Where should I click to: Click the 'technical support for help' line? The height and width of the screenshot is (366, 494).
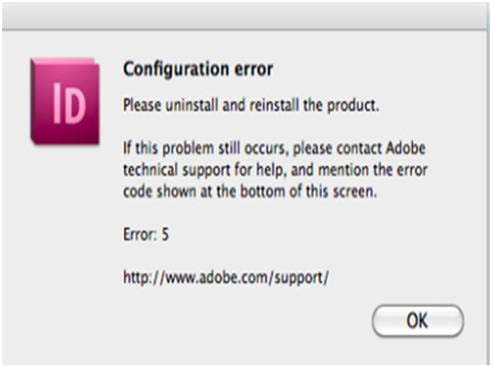click(205, 170)
